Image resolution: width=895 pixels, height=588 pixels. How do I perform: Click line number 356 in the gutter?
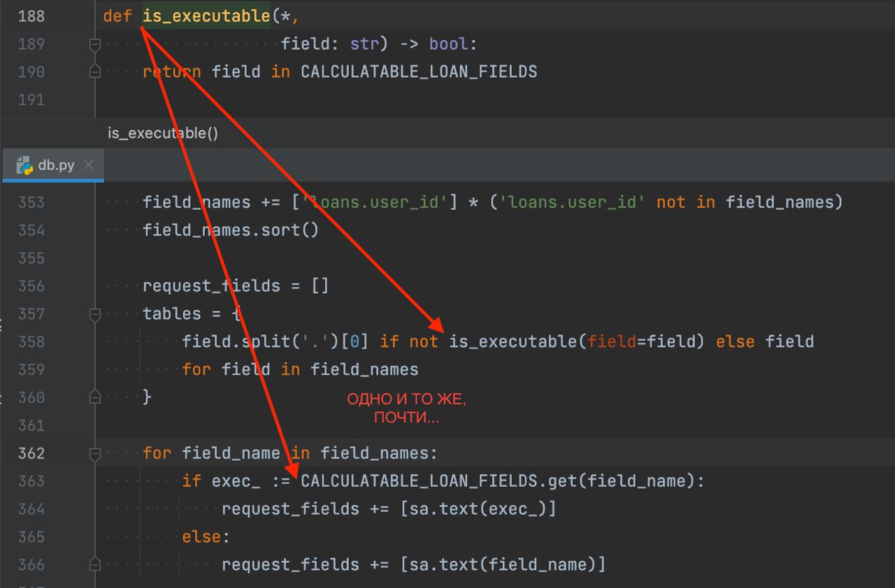click(31, 286)
